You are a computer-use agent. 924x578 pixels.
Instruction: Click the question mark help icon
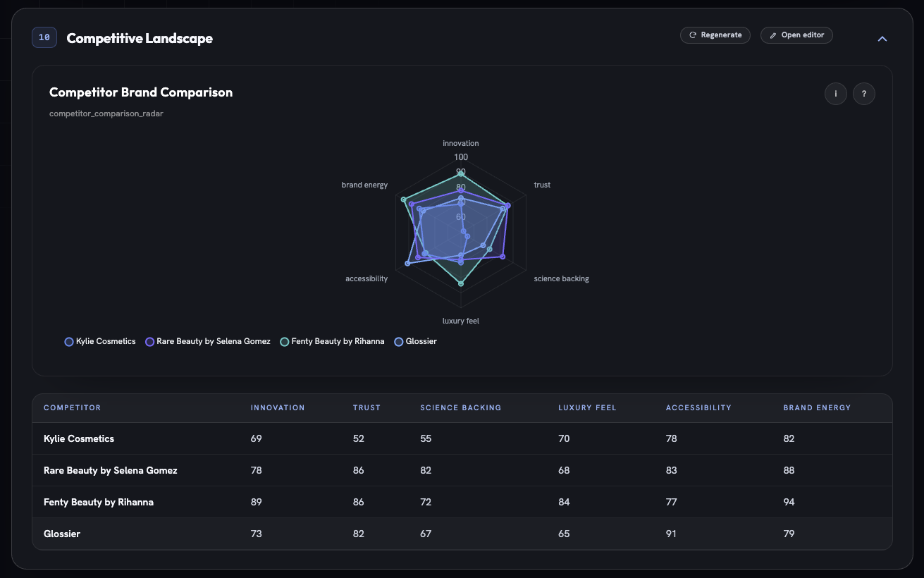click(864, 94)
